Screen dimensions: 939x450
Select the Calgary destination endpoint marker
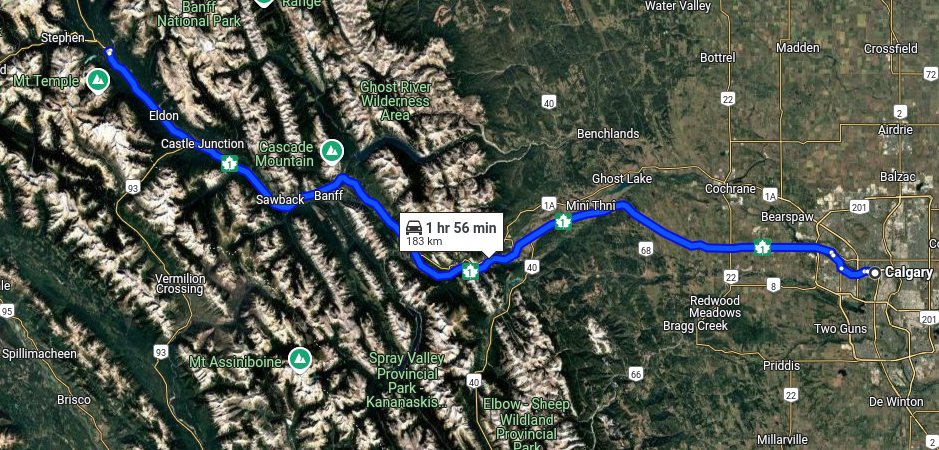click(875, 273)
